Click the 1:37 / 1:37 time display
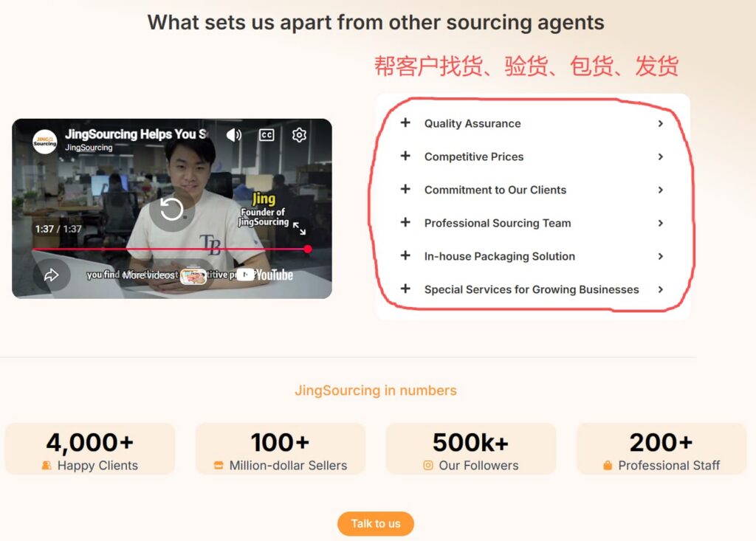The image size is (756, 541). 58,229
